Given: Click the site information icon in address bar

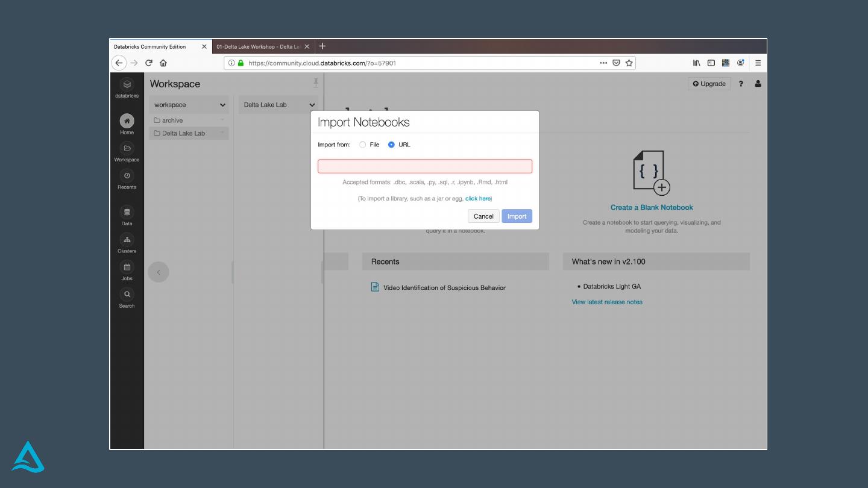Looking at the screenshot, I should pyautogui.click(x=231, y=63).
